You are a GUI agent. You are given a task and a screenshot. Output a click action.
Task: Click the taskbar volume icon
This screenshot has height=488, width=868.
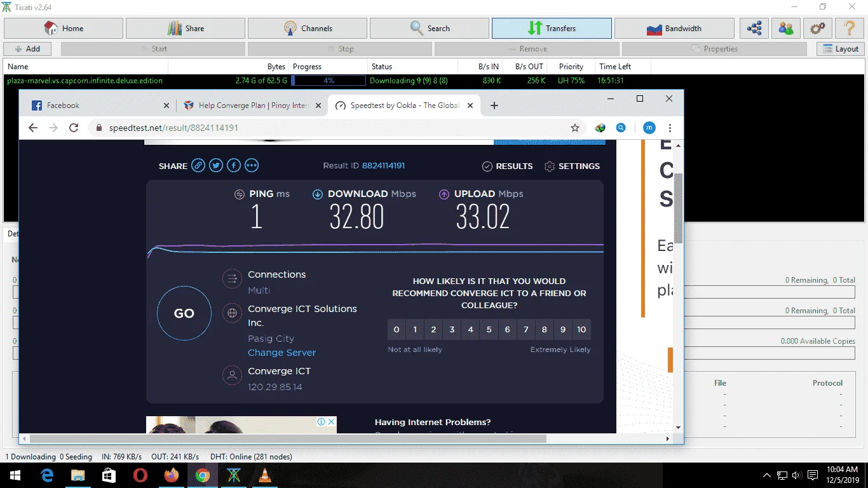tap(796, 475)
